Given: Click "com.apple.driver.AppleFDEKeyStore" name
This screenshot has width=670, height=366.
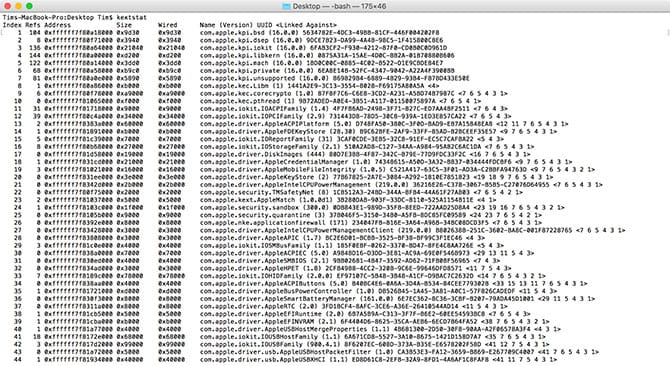Looking at the screenshot, I should pos(262,132).
